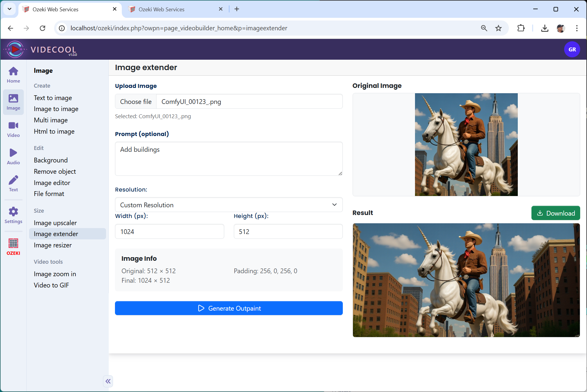
Task: Open the browser three-dot menu
Action: click(577, 28)
